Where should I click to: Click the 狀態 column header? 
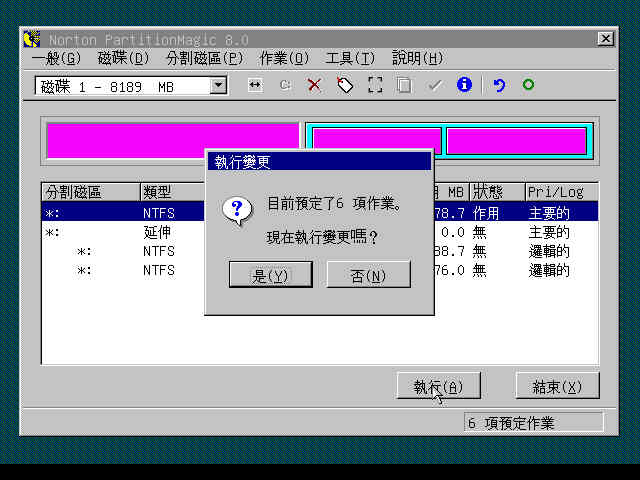495,192
